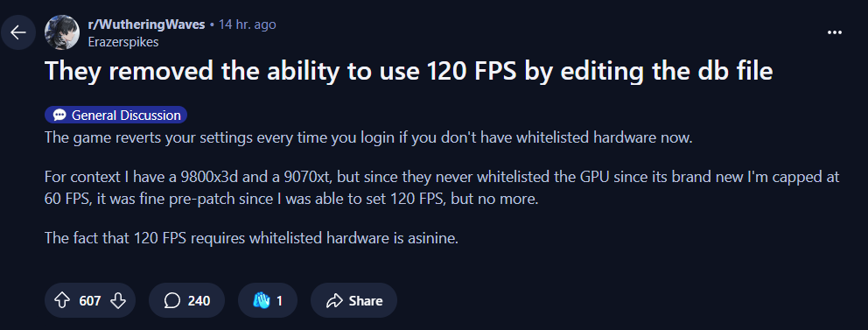The width and height of the screenshot is (868, 330).
Task: Select the Share button label
Action: pyautogui.click(x=366, y=300)
